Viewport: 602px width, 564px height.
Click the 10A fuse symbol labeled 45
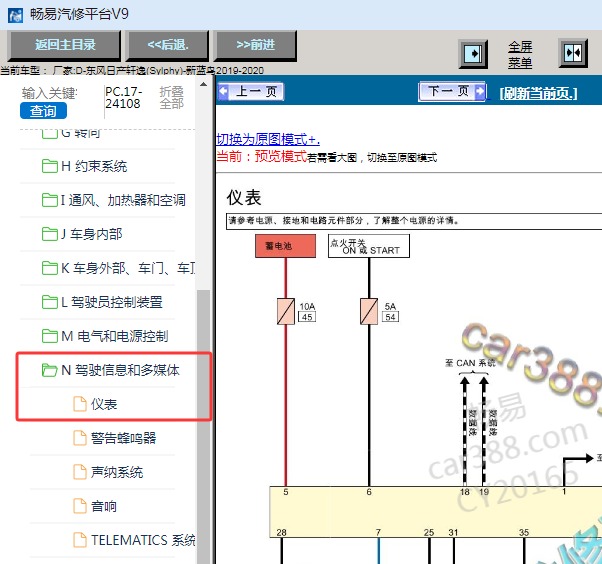[x=286, y=311]
